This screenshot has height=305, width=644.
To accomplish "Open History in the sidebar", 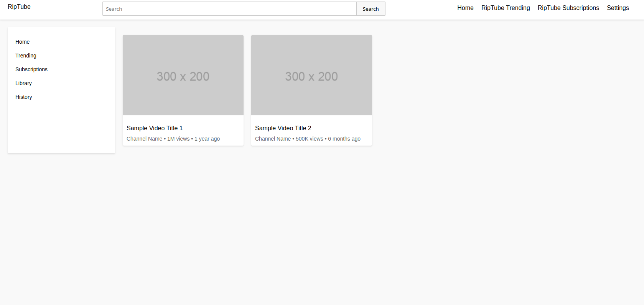I will pos(24,97).
